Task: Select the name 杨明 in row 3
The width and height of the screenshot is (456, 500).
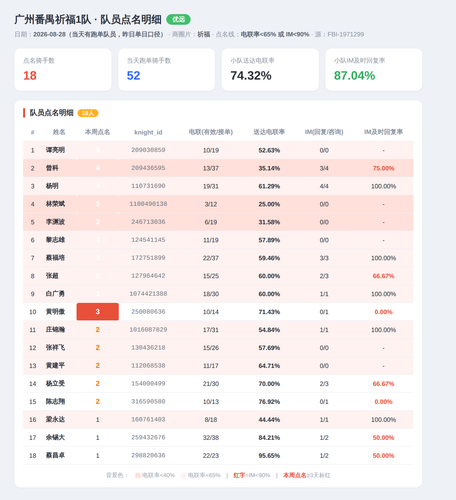Action: pos(52,186)
